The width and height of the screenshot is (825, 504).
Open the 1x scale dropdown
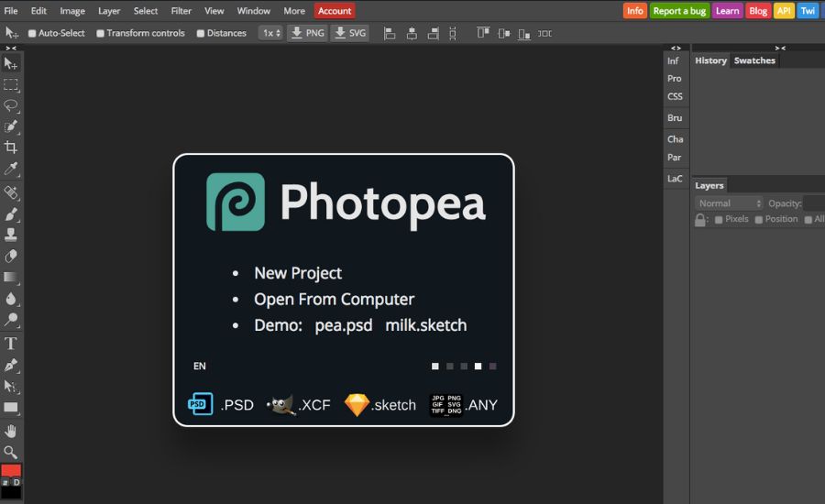tap(270, 33)
